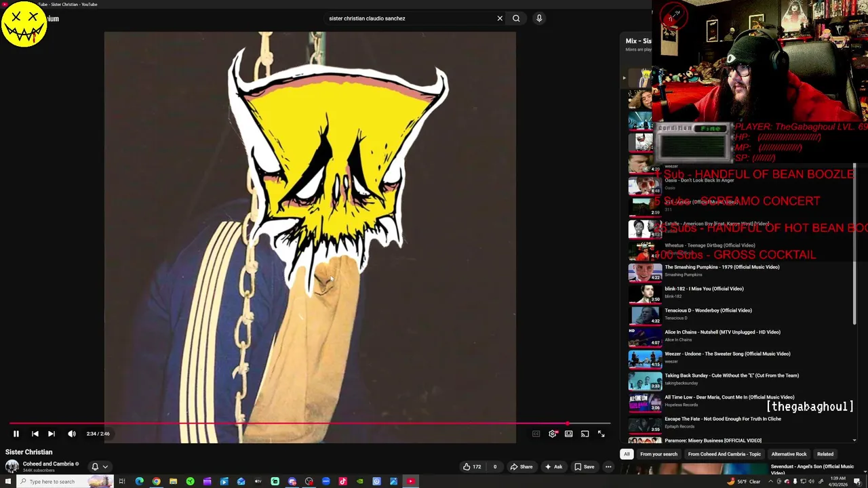Viewport: 868px width, 488px height.
Task: Open the Apple TV app in the taskbar
Action: (x=258, y=481)
